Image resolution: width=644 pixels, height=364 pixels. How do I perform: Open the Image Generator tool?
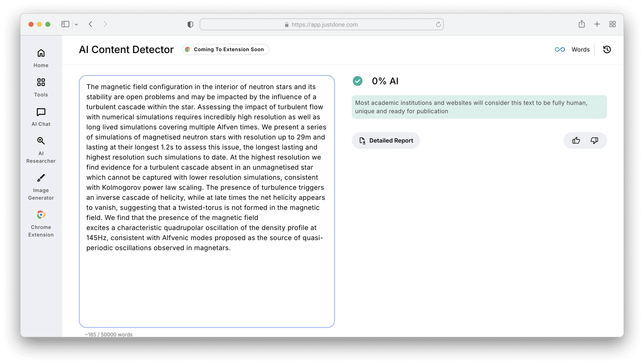click(41, 187)
